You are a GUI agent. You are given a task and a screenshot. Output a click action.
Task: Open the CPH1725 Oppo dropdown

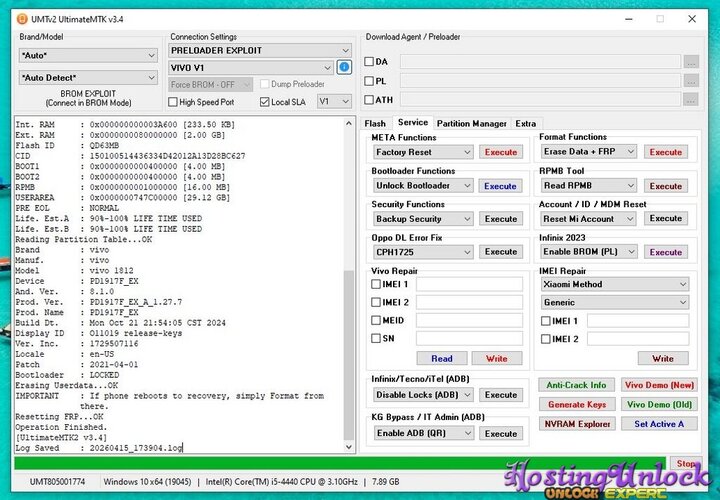tap(423, 252)
